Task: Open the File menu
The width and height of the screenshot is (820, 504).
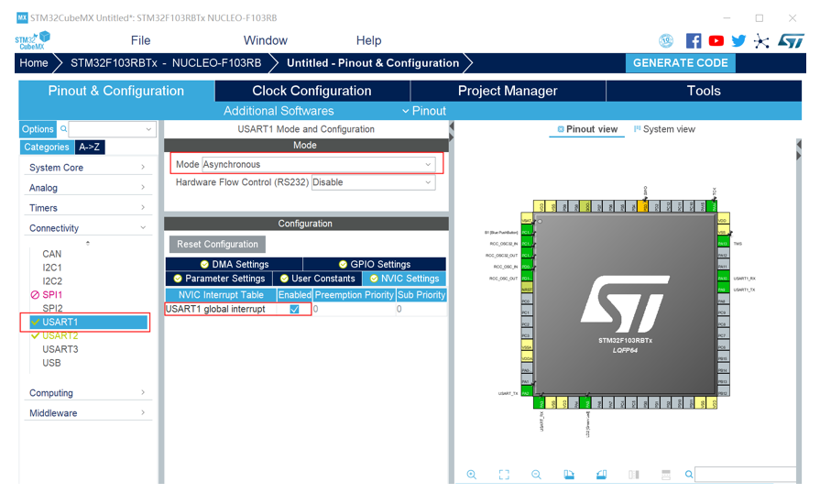Action: 140,40
